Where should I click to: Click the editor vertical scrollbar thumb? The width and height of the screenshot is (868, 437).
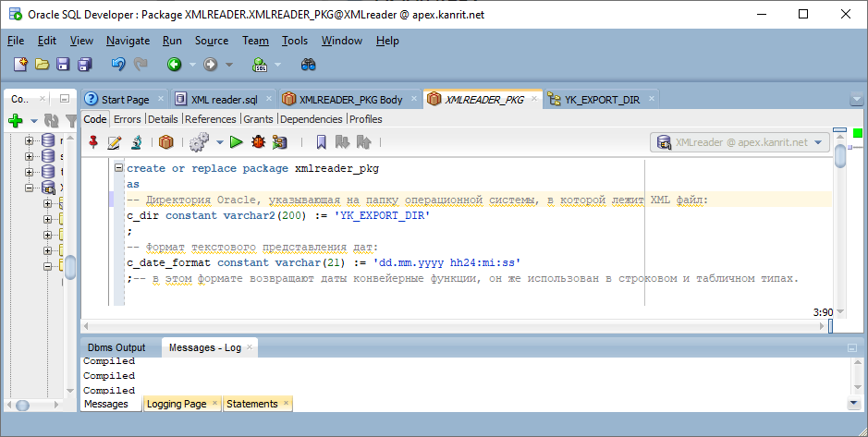839,155
